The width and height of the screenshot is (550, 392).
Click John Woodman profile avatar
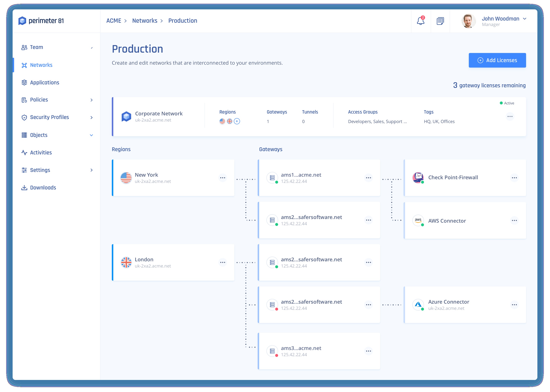468,21
